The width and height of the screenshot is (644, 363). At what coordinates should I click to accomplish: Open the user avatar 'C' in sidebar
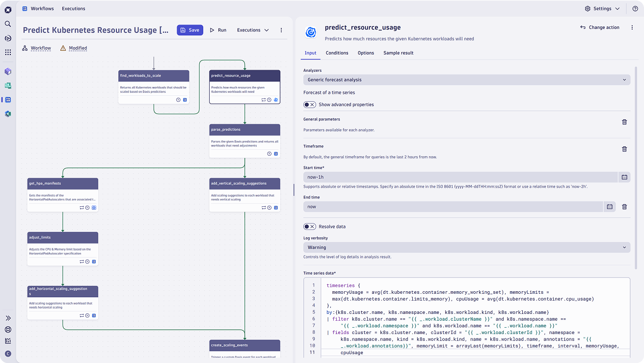click(8, 354)
